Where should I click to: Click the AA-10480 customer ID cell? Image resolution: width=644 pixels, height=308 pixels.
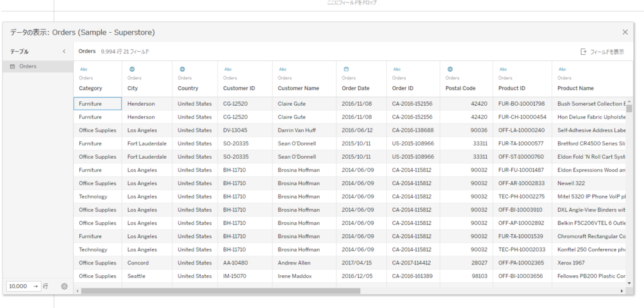point(245,263)
